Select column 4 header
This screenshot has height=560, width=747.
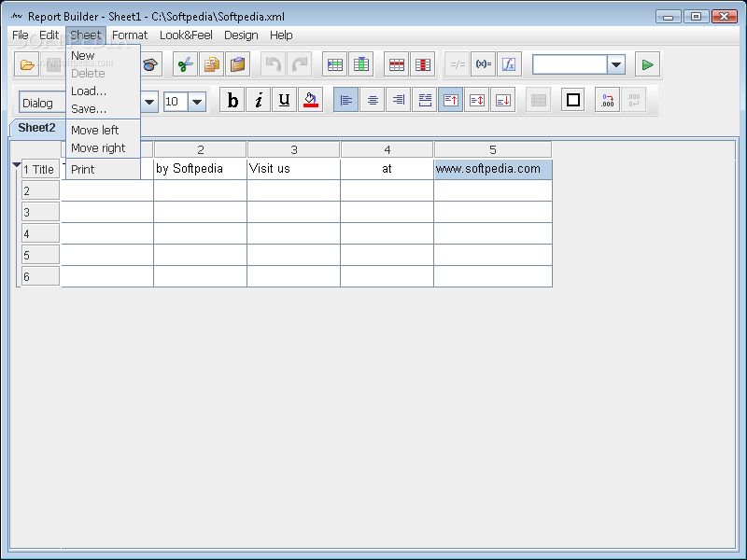387,150
